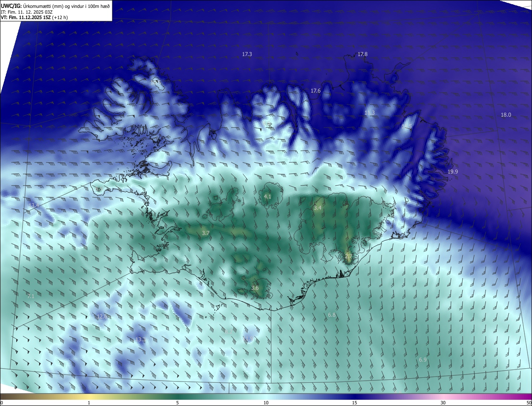The width and height of the screenshot is (532, 406).
Task: Click the 17.3 value on the map
Action: [247, 54]
